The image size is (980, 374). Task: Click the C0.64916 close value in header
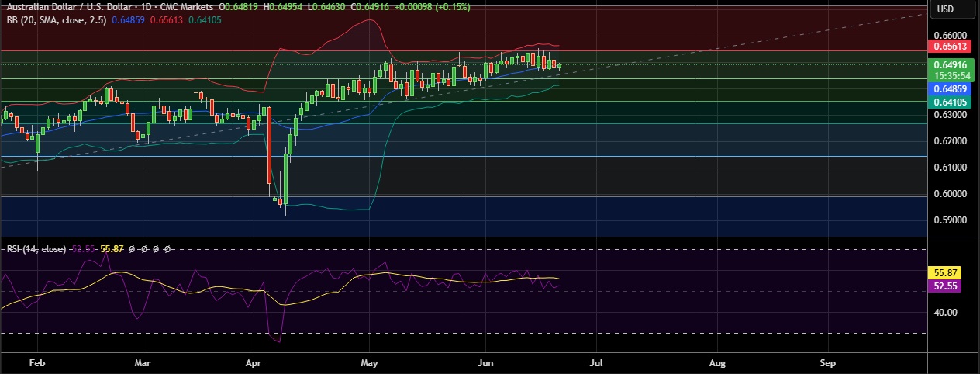click(x=371, y=7)
